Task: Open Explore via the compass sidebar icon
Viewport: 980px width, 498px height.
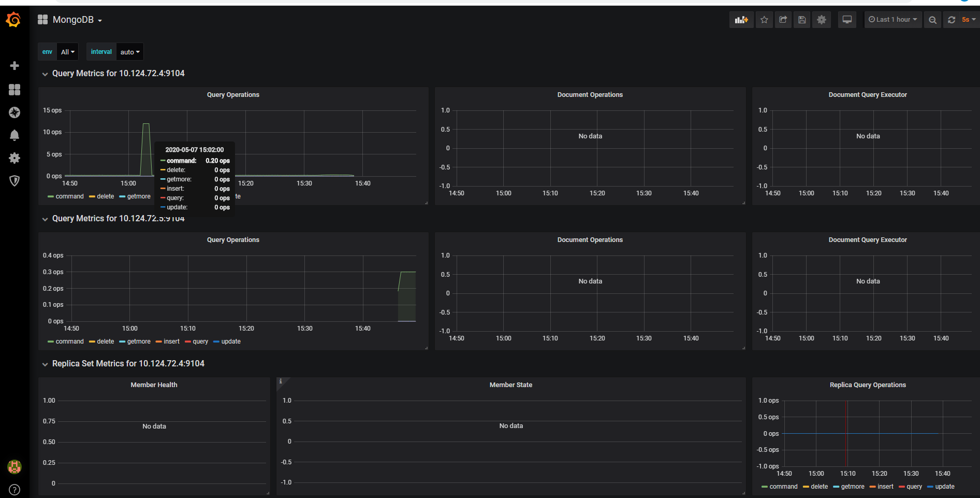Action: point(14,112)
